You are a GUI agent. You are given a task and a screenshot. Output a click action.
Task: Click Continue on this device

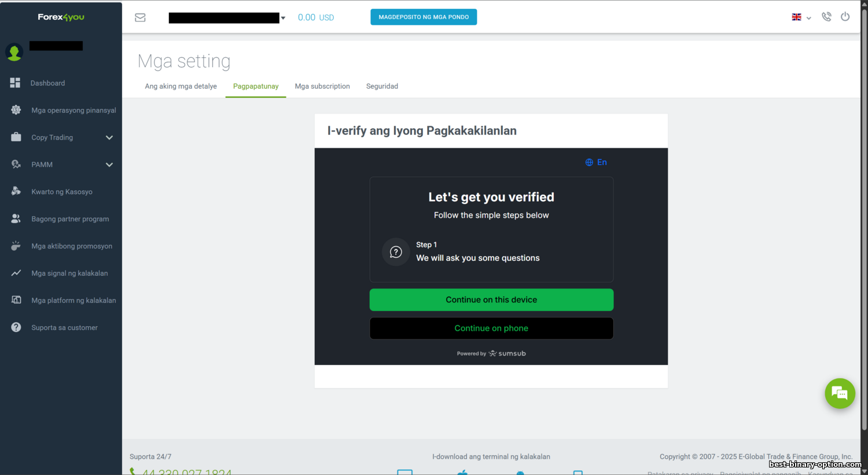(491, 299)
